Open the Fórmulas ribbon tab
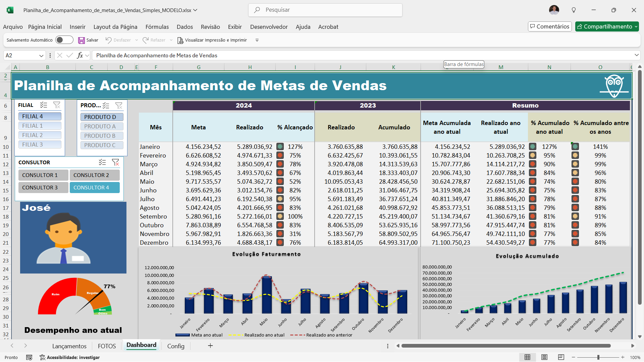 click(x=157, y=27)
